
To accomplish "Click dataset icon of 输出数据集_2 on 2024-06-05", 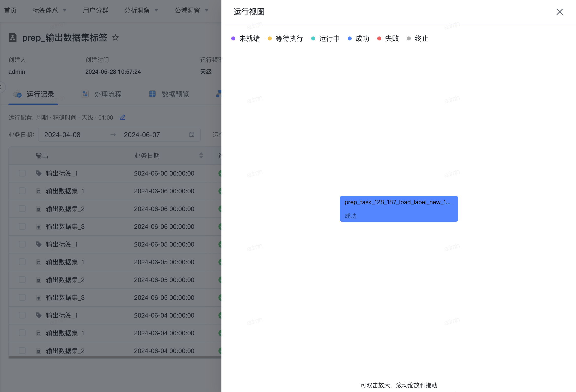I will click(x=38, y=280).
